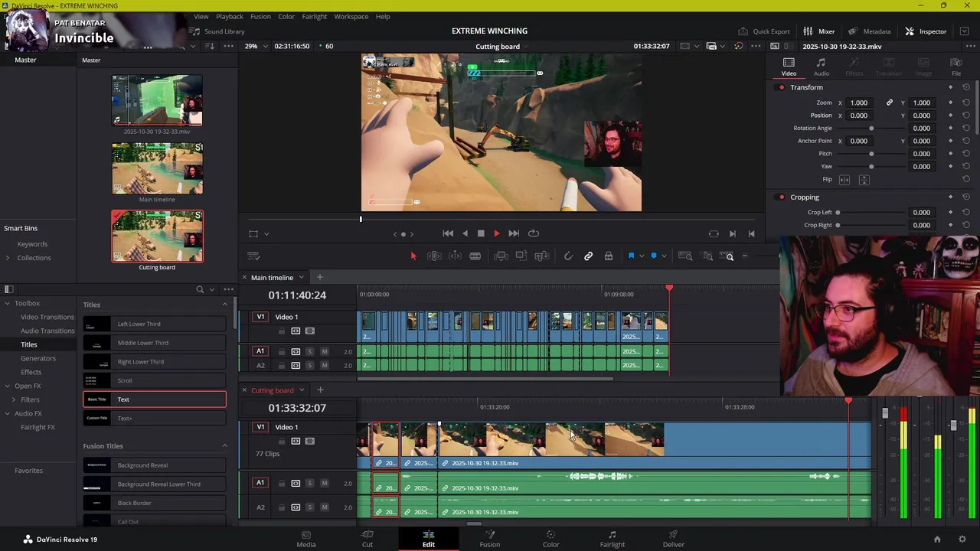This screenshot has height=551, width=980.
Task: Activate the Dynamic Trim Mode tool
Action: click(x=455, y=256)
